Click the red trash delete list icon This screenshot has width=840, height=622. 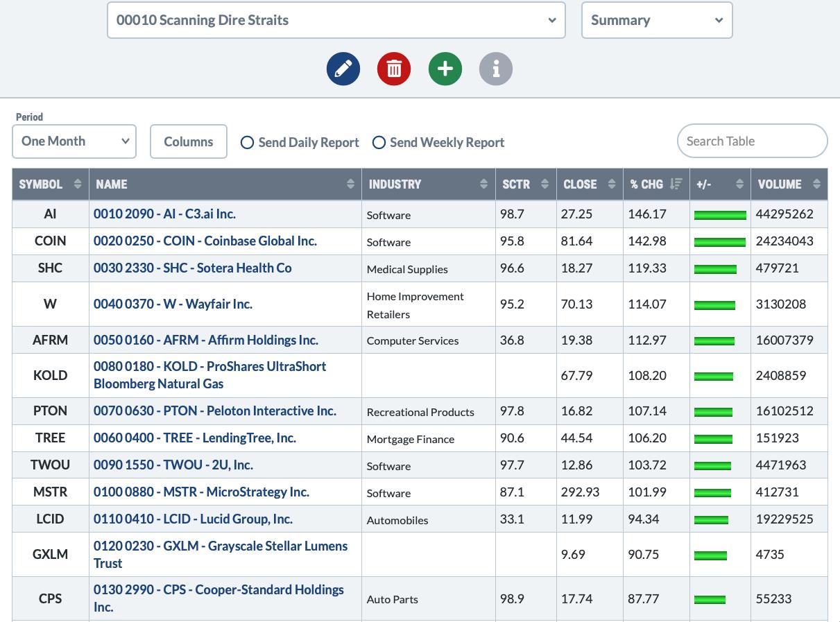pyautogui.click(x=394, y=69)
